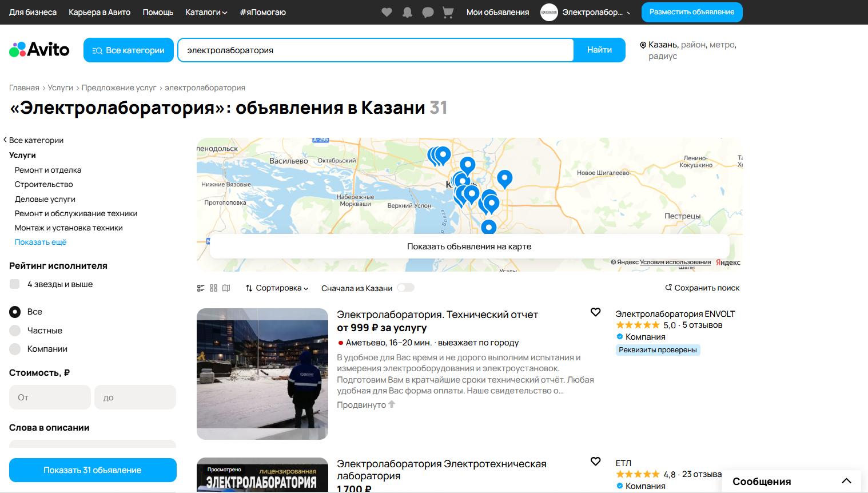Open 'Для бизнеса' menu item

click(33, 12)
